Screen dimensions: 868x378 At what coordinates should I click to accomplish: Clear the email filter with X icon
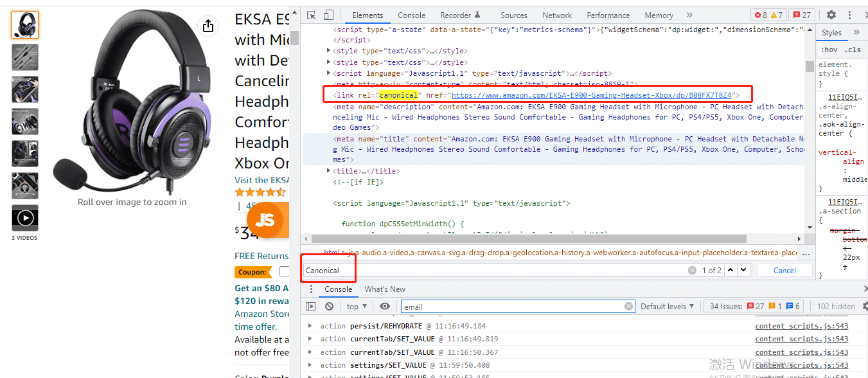pos(628,307)
